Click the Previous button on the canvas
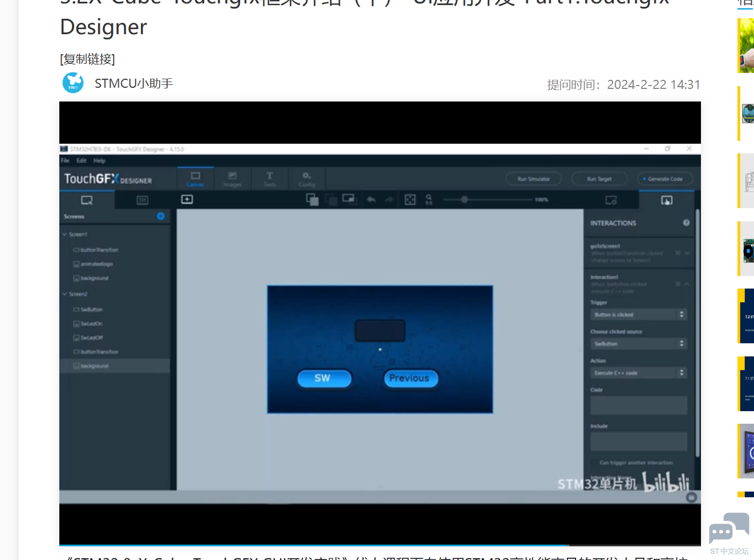 pos(411,379)
